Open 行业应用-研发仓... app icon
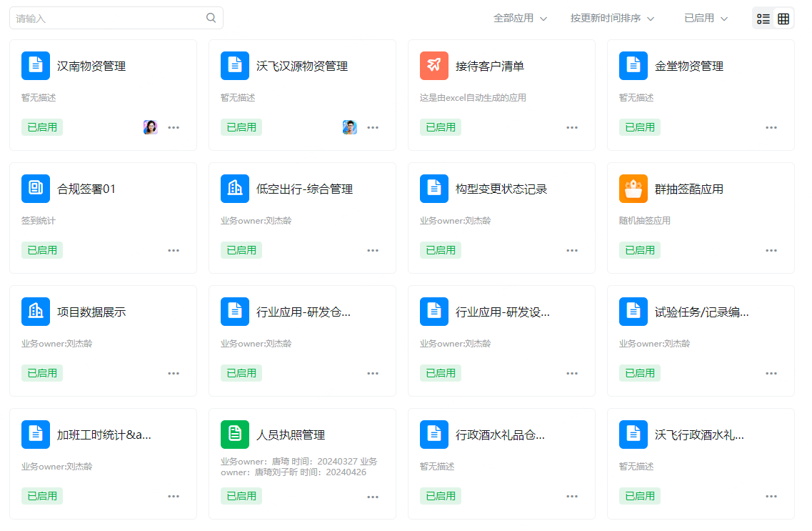The width and height of the screenshot is (812, 531). pos(234,312)
